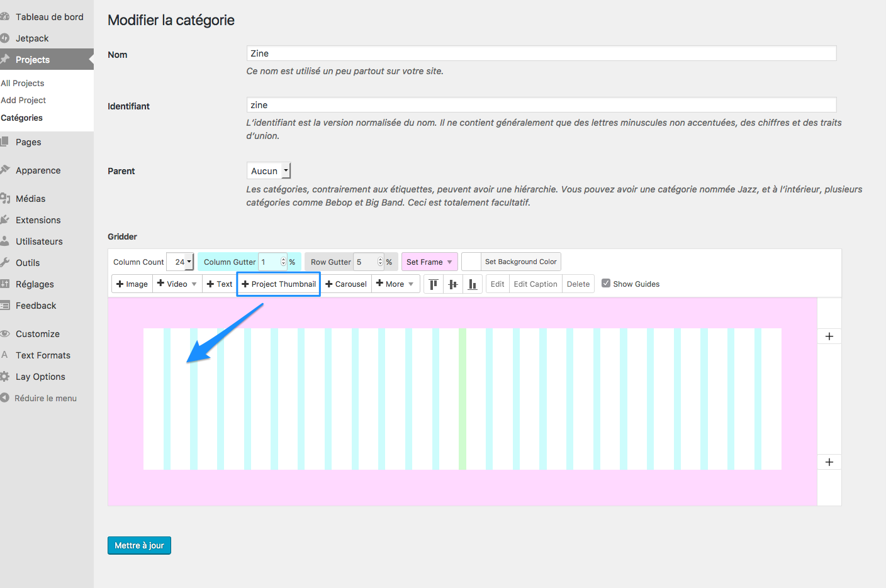Click the align bottom icon
Screen dimensions: 886x588
(472, 284)
